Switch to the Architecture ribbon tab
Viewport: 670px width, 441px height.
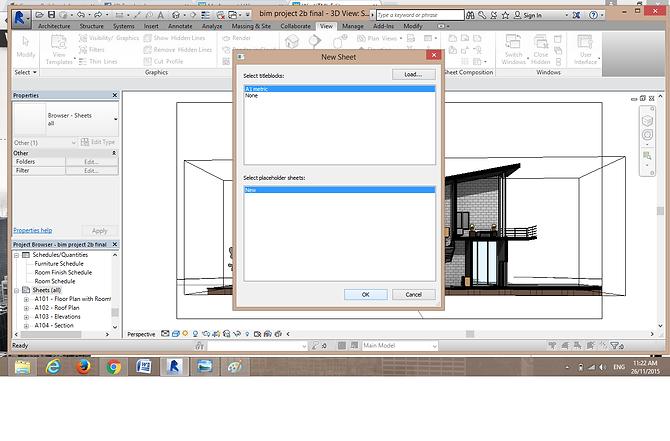pyautogui.click(x=54, y=26)
